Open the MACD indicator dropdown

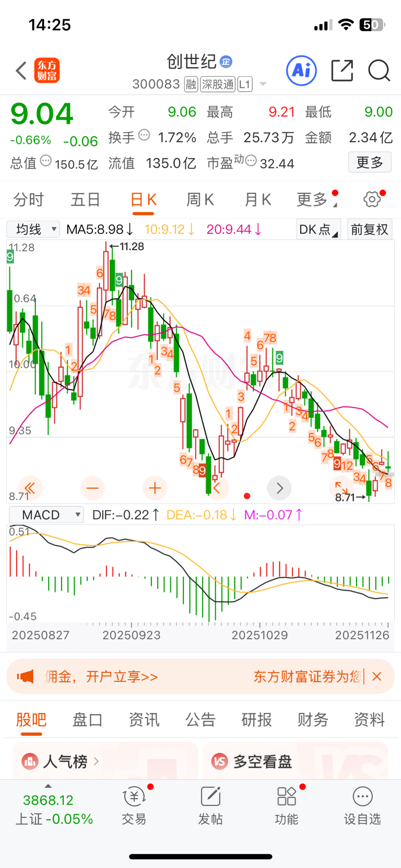(46, 515)
